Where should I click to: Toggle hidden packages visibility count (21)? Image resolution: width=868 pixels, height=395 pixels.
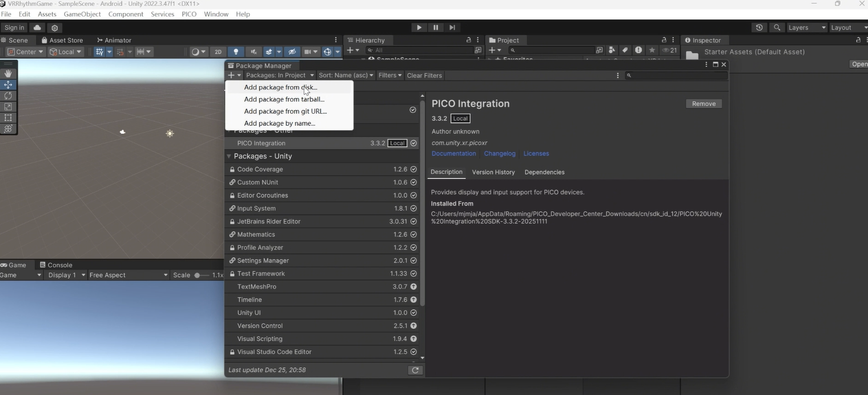(670, 50)
